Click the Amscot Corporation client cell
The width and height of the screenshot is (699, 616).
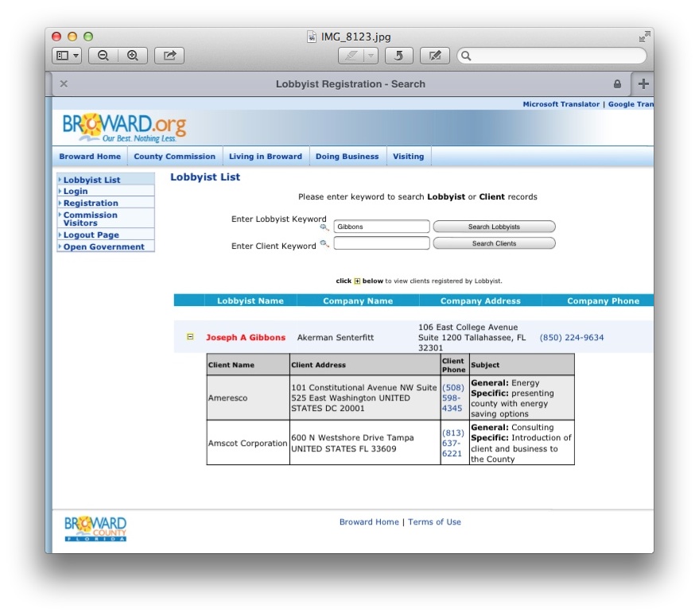248,443
